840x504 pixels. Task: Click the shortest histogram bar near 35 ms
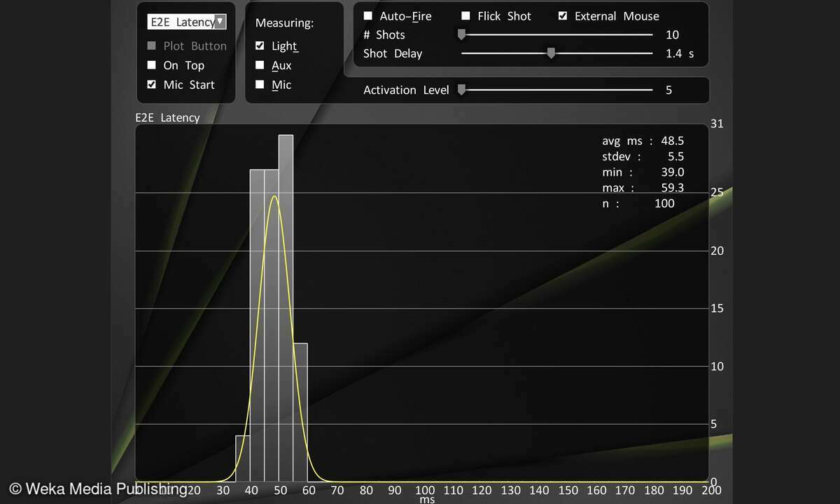coord(242,458)
